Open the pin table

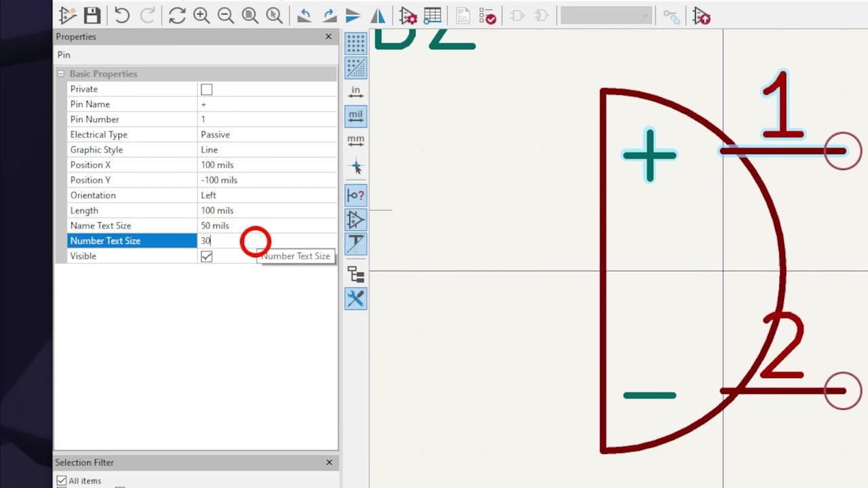click(x=432, y=16)
